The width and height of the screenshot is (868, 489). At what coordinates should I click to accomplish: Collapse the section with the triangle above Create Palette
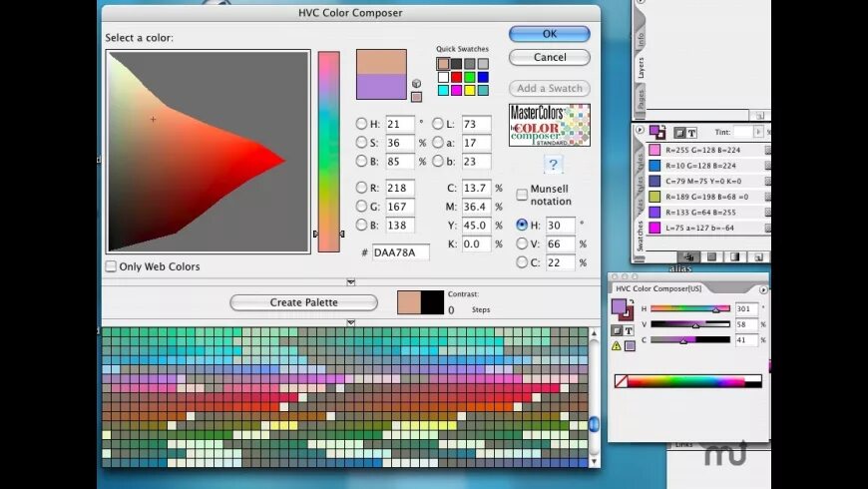tap(350, 282)
